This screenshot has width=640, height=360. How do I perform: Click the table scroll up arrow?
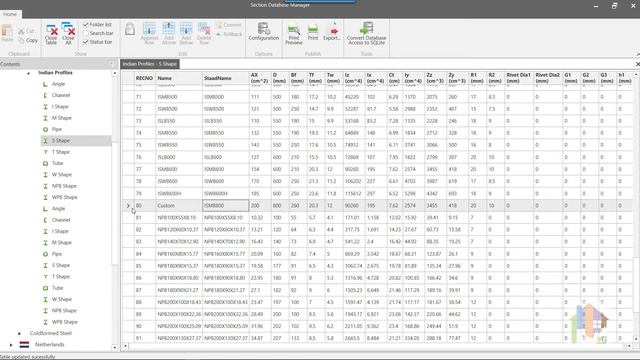636,75
